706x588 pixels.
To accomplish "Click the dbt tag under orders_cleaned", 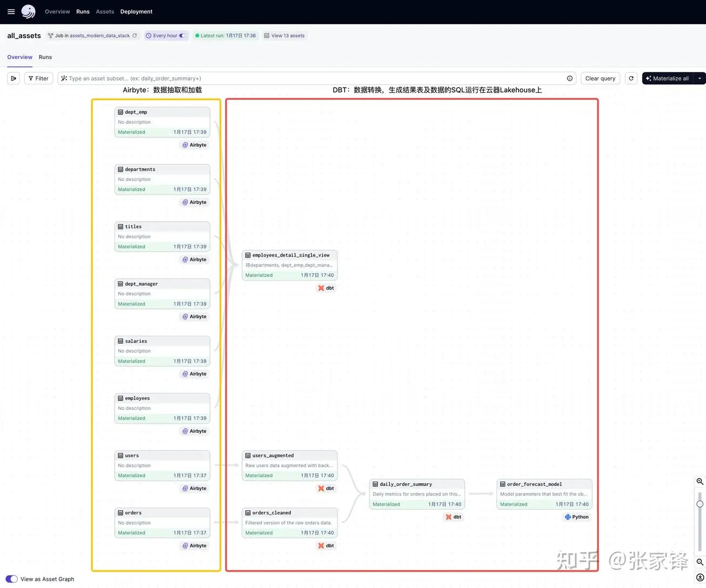I will [326, 546].
